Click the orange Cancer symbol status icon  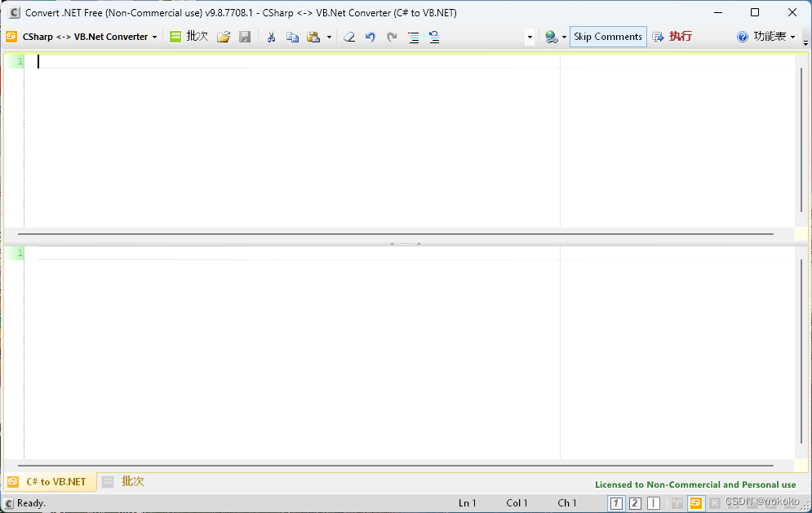pyautogui.click(x=695, y=502)
